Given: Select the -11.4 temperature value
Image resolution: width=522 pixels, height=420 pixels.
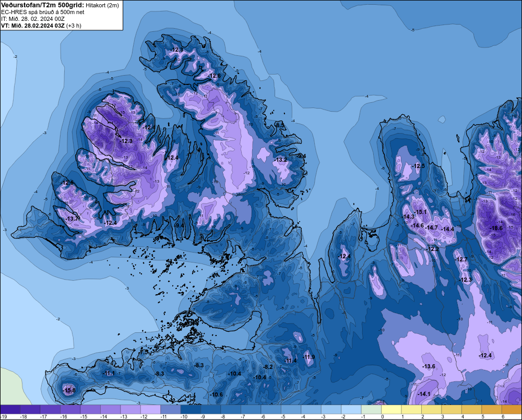Looking at the screenshot, I should [x=290, y=361].
